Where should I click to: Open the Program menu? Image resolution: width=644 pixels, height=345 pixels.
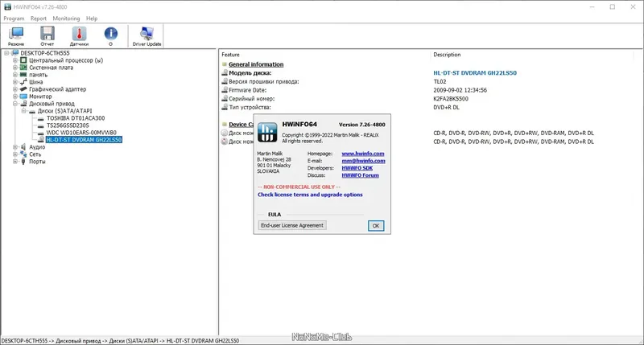14,18
